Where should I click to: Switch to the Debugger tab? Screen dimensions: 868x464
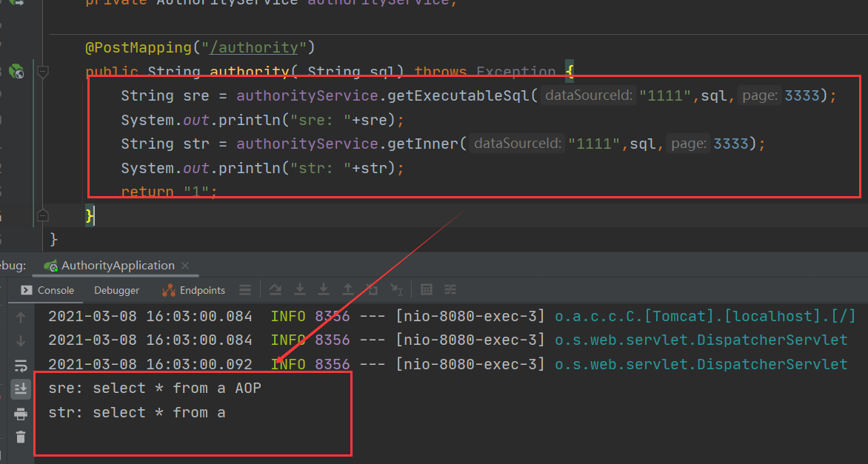click(116, 290)
